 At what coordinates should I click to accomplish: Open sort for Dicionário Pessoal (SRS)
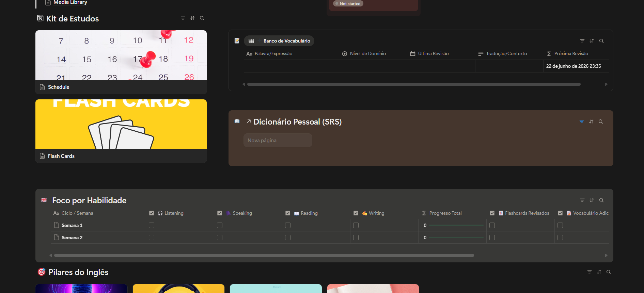coord(591,121)
